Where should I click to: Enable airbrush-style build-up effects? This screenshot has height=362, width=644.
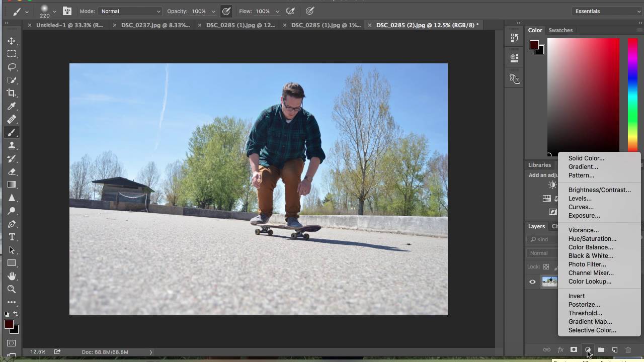290,11
